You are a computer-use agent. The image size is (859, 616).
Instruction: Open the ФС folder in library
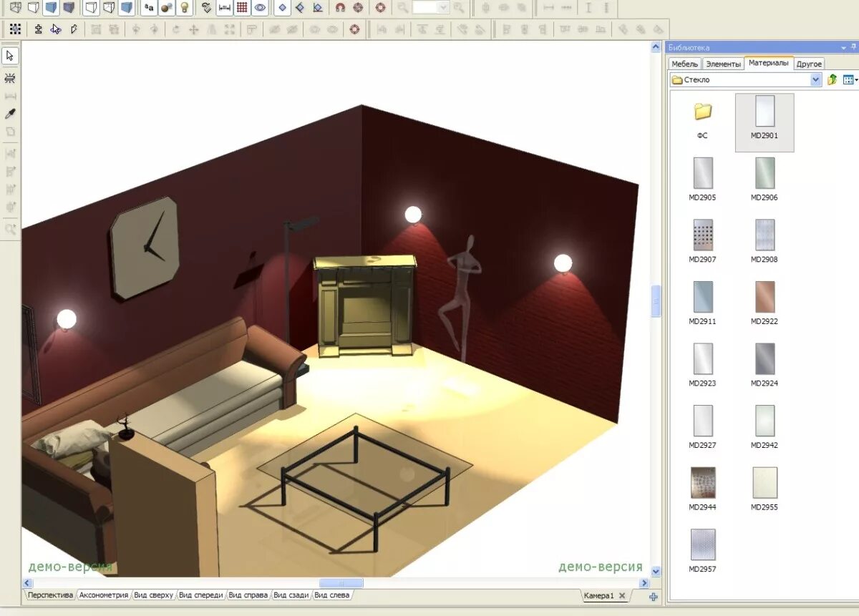pos(702,119)
